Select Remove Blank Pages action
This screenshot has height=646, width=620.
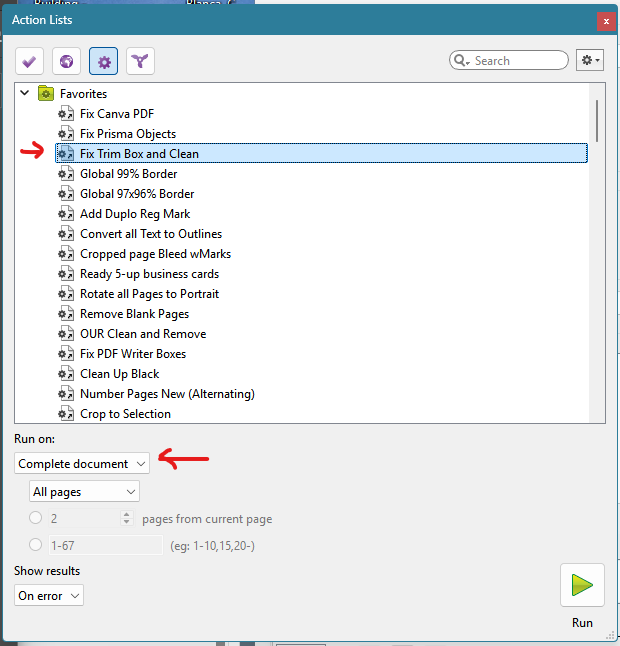tap(134, 314)
